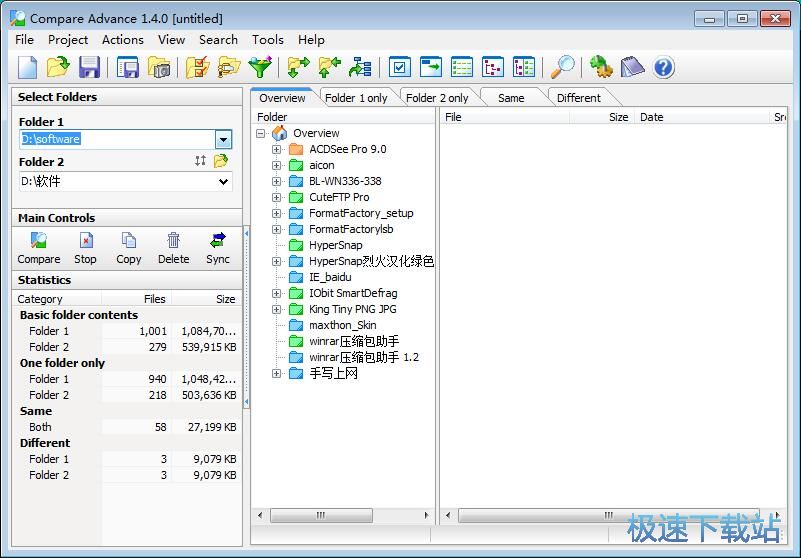Click the folder tree horizontal scrollbar thumb

pos(321,516)
